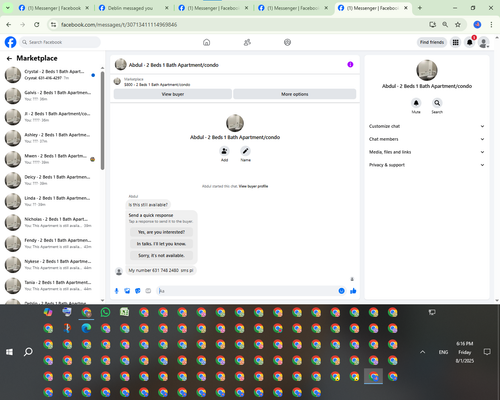Mute the conversation with the bell icon
Viewport: 500px width, 400px height.
click(x=416, y=103)
